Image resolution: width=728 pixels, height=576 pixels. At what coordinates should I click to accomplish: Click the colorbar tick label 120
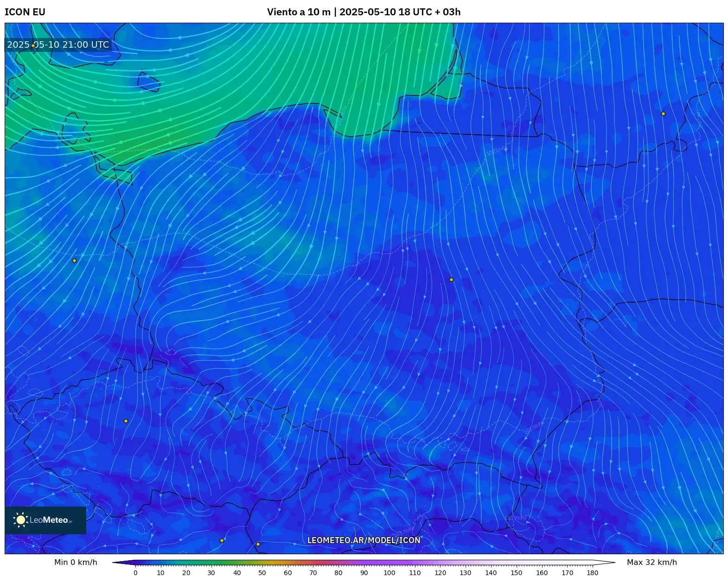[440, 573]
